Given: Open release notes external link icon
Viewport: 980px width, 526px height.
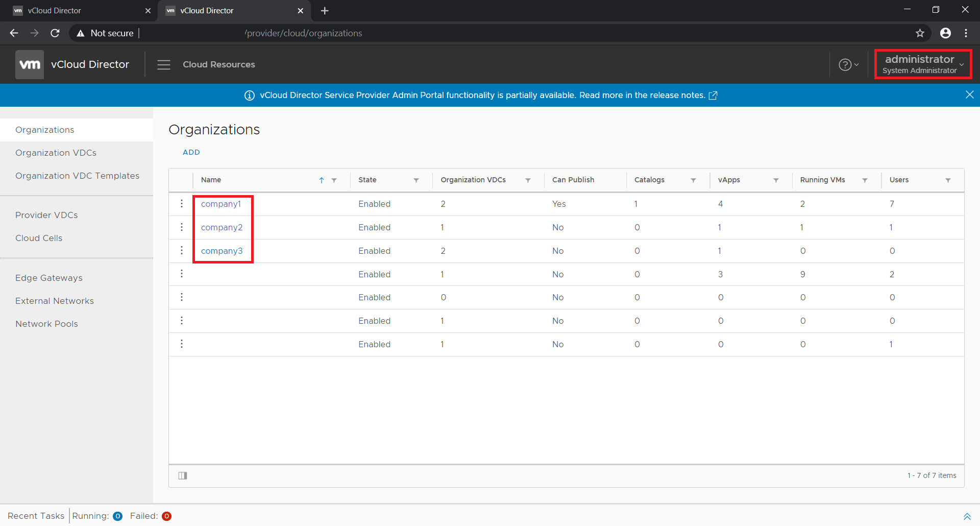Looking at the screenshot, I should [713, 95].
